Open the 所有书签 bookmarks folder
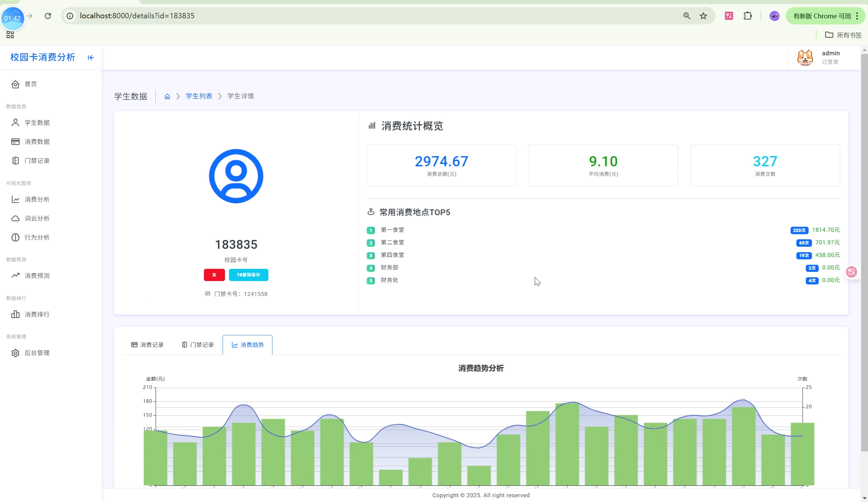This screenshot has height=502, width=868. tap(843, 35)
